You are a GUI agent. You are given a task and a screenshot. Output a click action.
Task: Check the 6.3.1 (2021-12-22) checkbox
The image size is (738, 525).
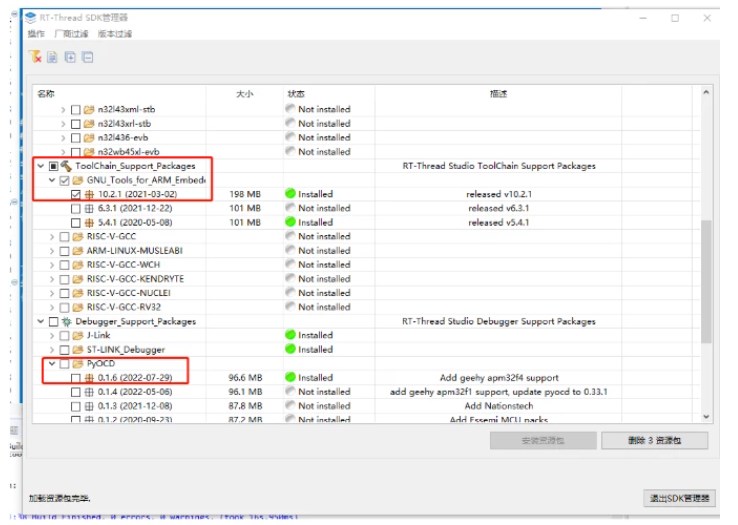tap(76, 209)
